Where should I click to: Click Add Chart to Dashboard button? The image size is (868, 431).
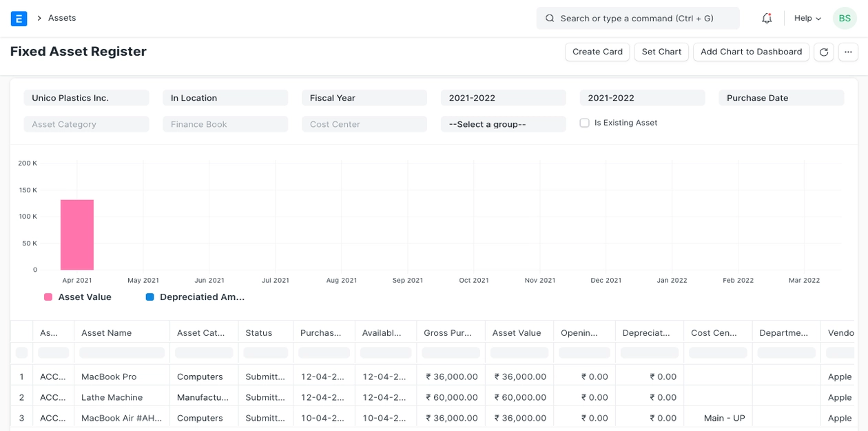tap(751, 52)
